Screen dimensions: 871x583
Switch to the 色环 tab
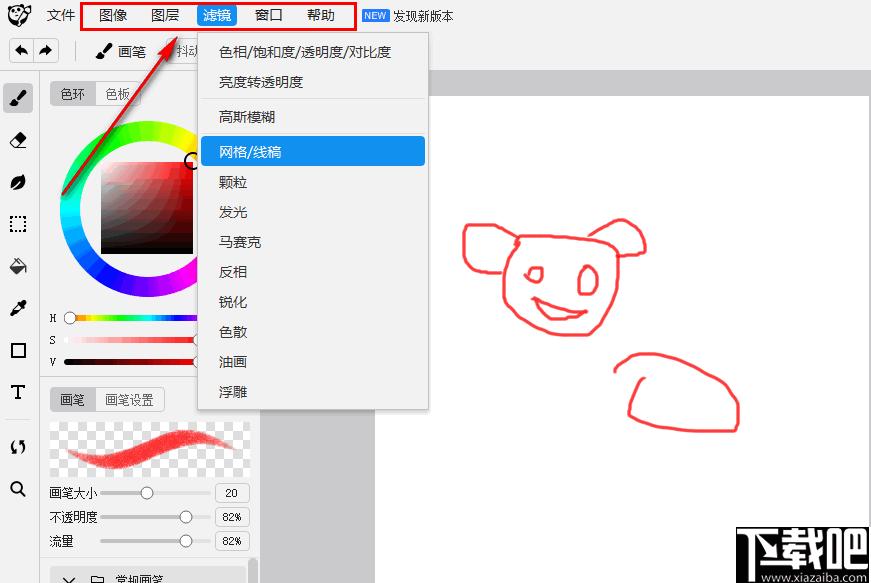[73, 94]
